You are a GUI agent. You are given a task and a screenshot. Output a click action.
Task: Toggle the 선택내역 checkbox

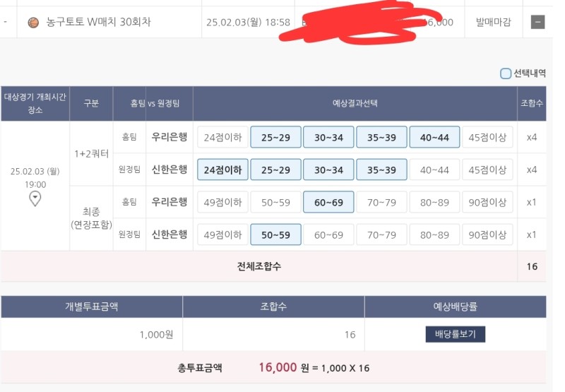coord(506,73)
